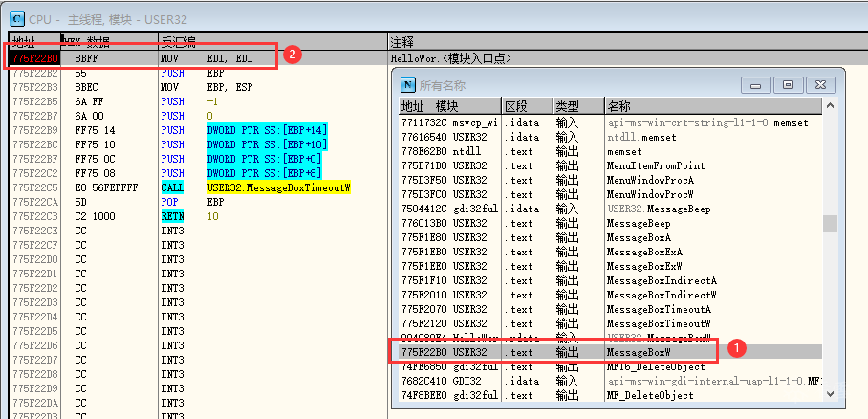Screen dimensions: 868x419
Task: Select the MessageBoxTimeoutA name row
Action: tap(611, 310)
